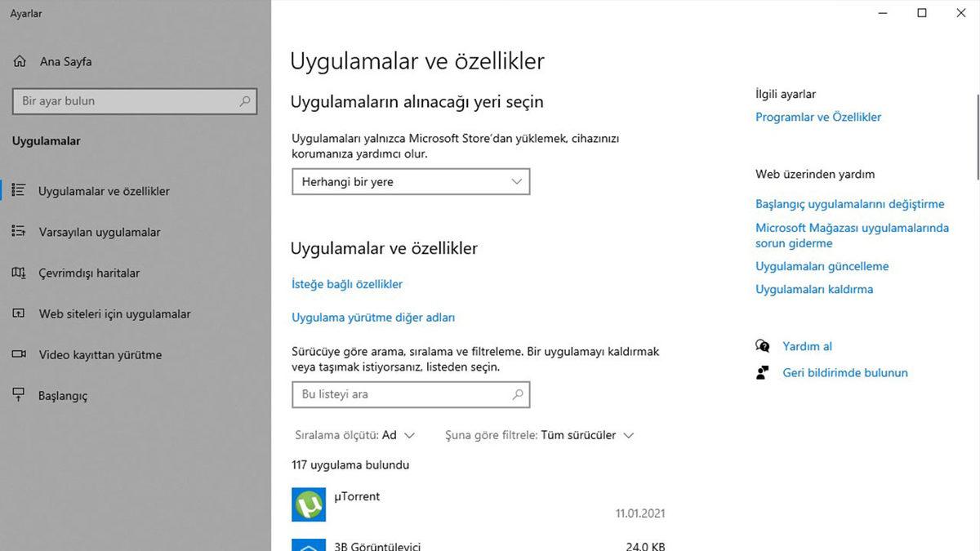Click İsteğe bağlı özellikler
Viewport: 980px width, 551px height.
346,283
